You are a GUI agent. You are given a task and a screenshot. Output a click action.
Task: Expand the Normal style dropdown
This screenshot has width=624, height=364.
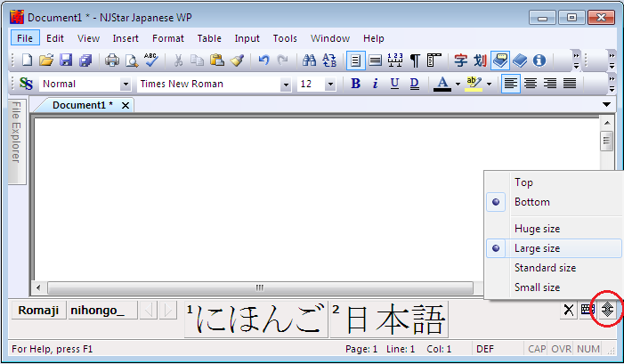(x=126, y=84)
